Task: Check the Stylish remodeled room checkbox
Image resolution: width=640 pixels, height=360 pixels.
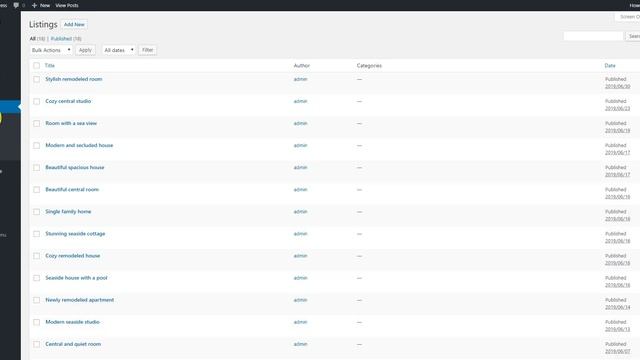Action: tap(37, 79)
